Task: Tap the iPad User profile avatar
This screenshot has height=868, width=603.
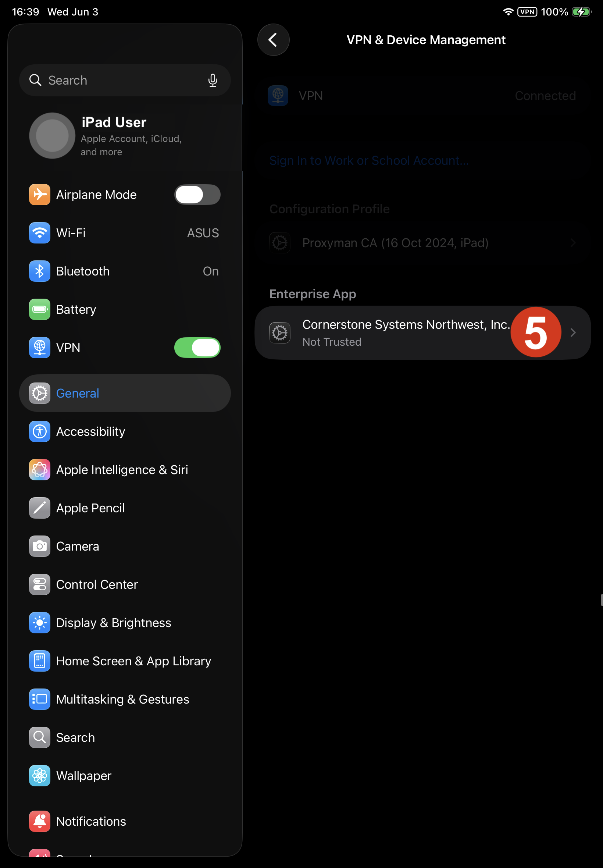Action: (x=52, y=136)
